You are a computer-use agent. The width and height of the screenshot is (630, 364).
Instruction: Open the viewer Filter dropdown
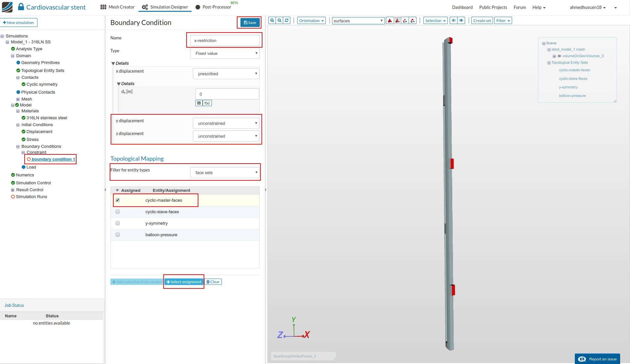click(503, 21)
